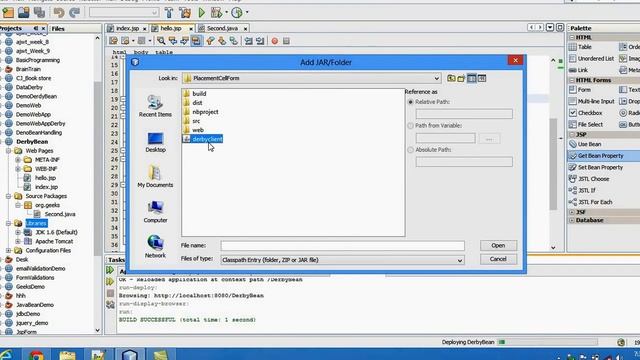Click File Explorer icon in taskbar
The height and width of the screenshot is (360, 640).
(x=67, y=355)
